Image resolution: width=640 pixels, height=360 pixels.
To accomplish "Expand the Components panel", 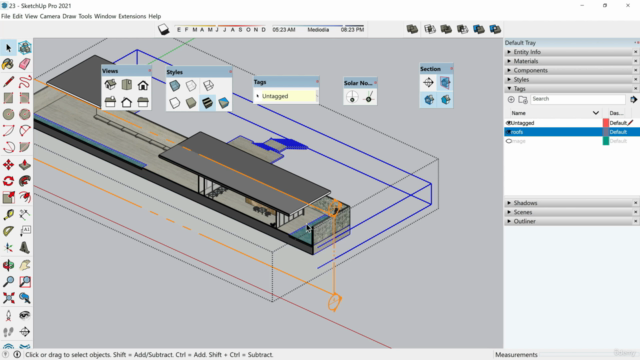I will pyautogui.click(x=509, y=70).
